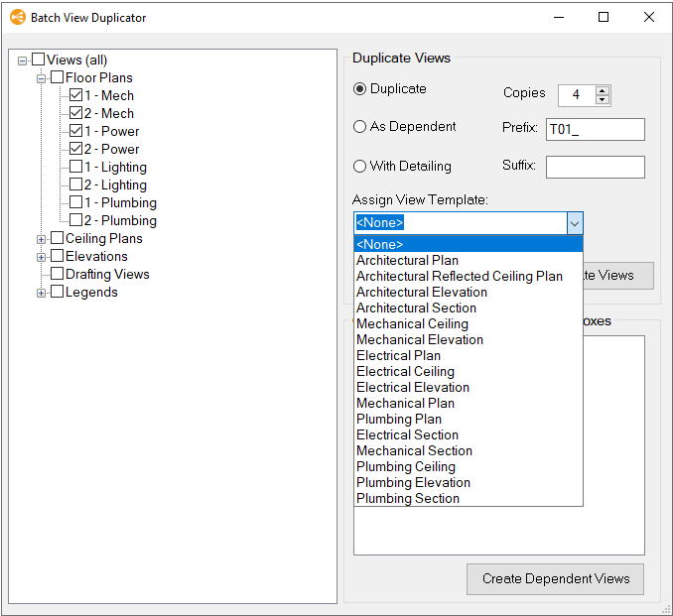Uncheck the 1 - Power view
The height and width of the screenshot is (616, 673).
[x=76, y=130]
